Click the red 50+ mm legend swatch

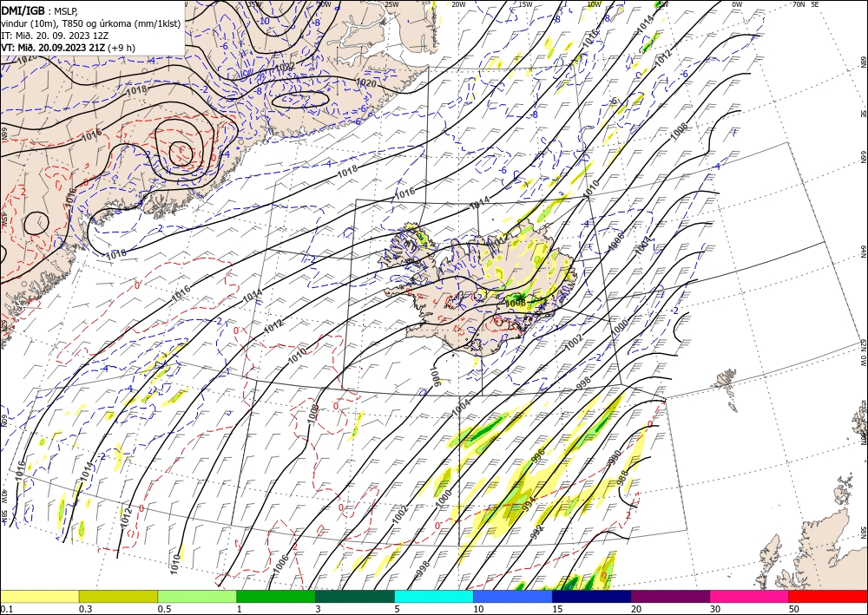(x=828, y=596)
